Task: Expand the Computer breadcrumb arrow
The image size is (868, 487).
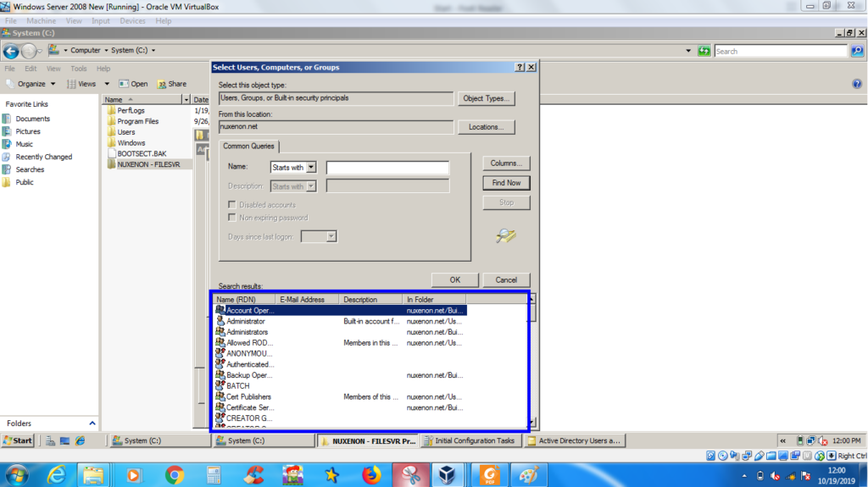Action: click(x=106, y=50)
